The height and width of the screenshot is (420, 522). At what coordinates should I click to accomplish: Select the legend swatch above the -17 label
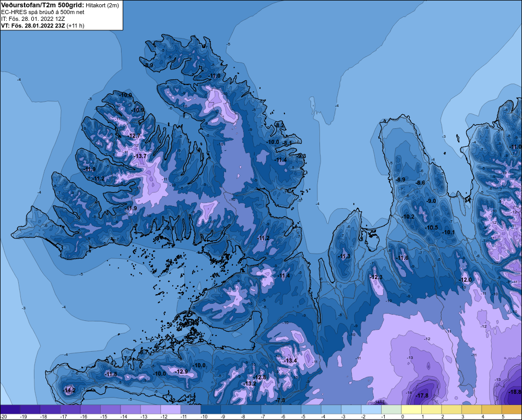(x=70, y=410)
